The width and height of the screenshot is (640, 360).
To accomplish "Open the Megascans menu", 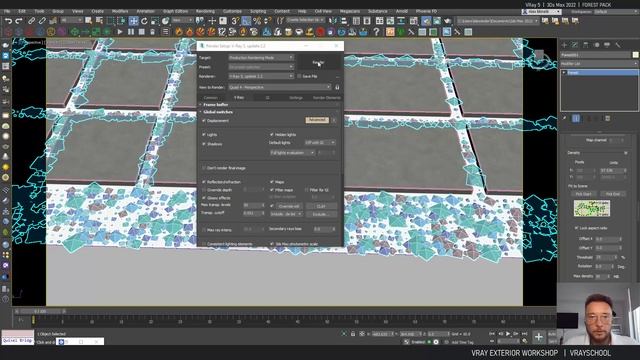I will click(x=350, y=11).
